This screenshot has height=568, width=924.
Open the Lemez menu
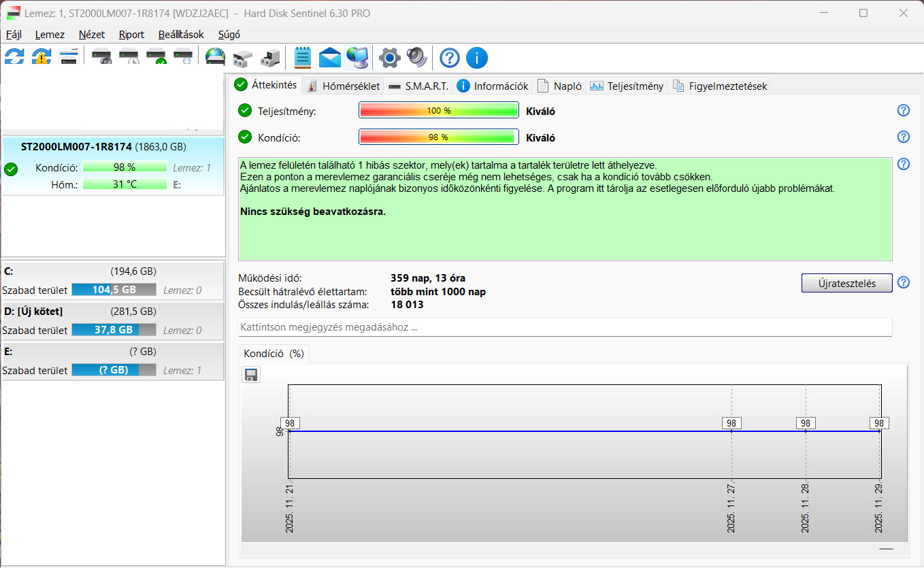click(50, 35)
